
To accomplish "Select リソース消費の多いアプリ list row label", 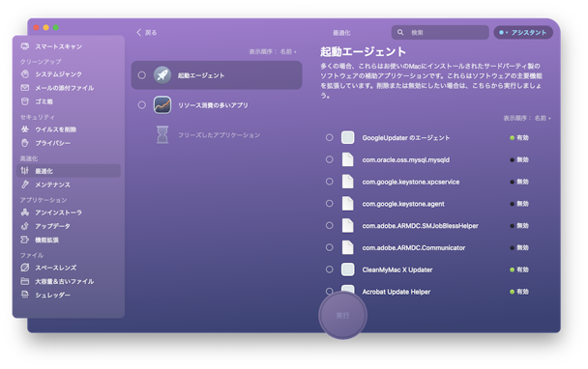I will coord(213,105).
